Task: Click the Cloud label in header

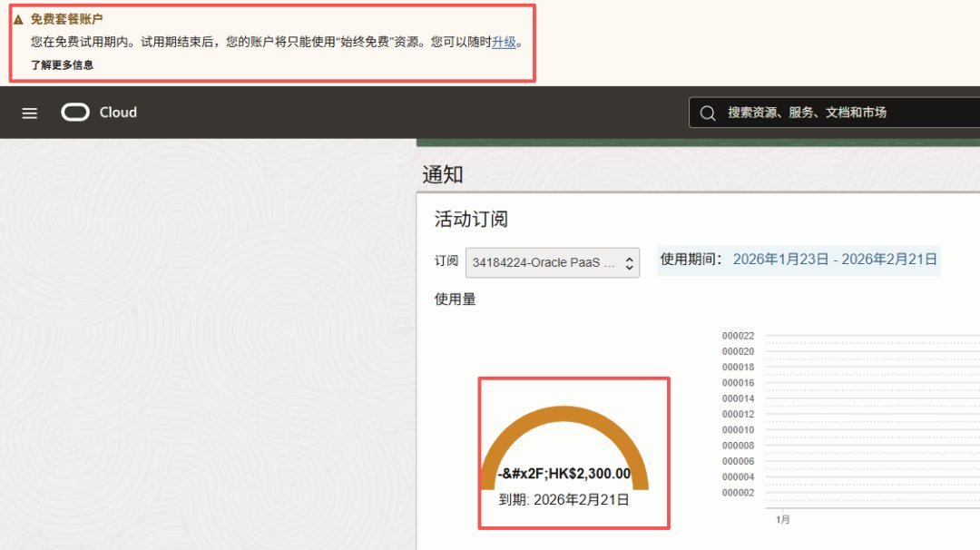Action: (x=118, y=113)
